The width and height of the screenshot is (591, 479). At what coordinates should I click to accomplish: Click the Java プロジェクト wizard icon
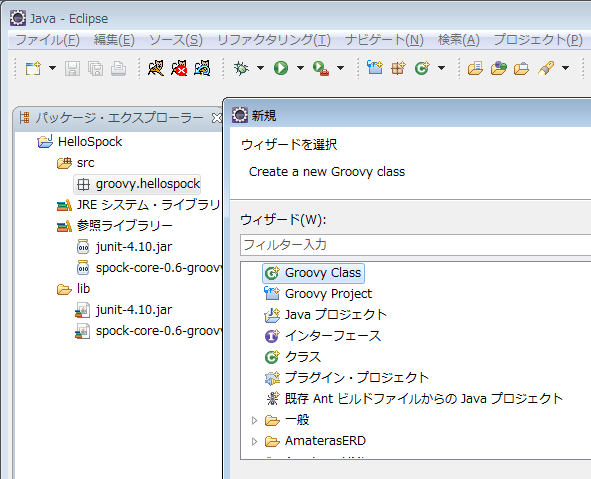(272, 315)
